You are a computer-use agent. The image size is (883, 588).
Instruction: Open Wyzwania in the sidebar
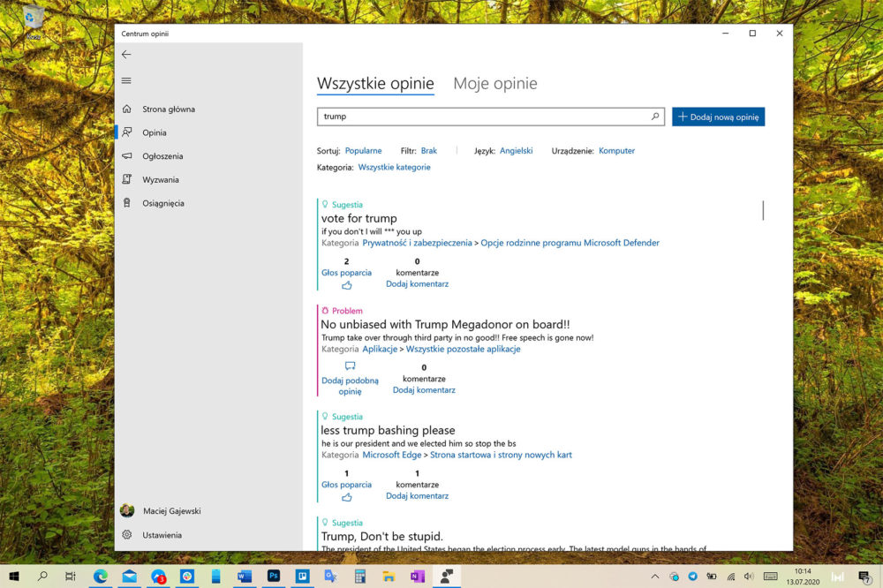tap(161, 180)
